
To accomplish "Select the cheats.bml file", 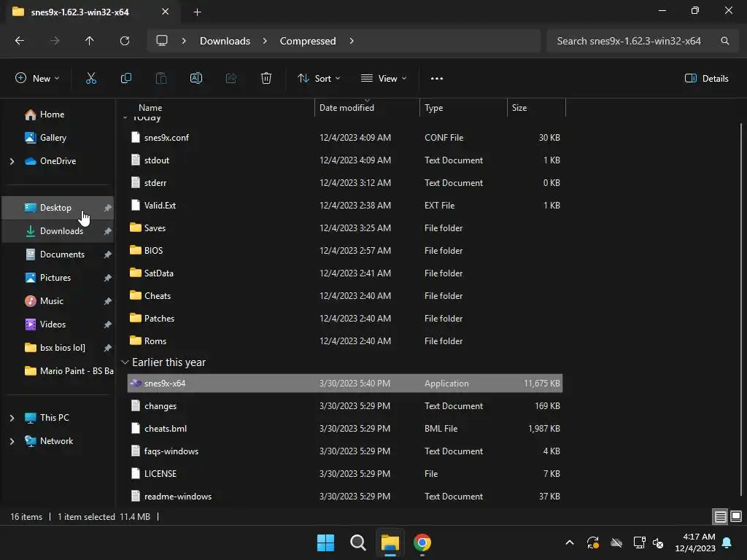I will click(345, 429).
